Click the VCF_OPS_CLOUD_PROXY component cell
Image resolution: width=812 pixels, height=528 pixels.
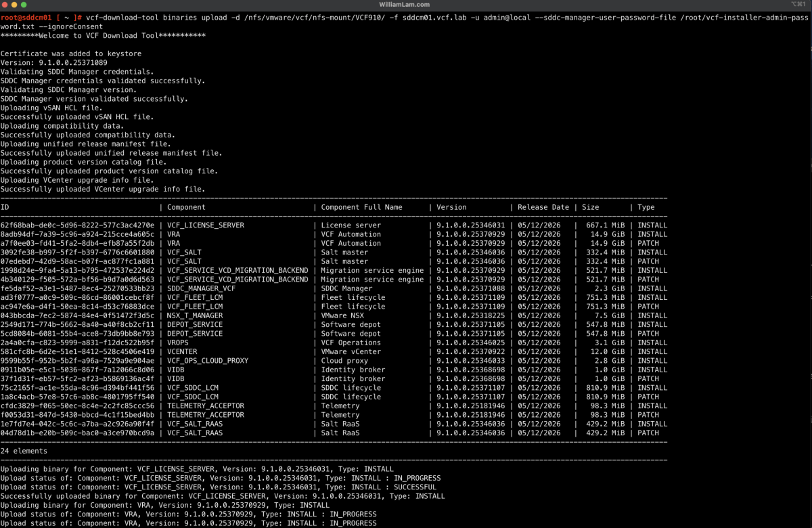pos(208,361)
